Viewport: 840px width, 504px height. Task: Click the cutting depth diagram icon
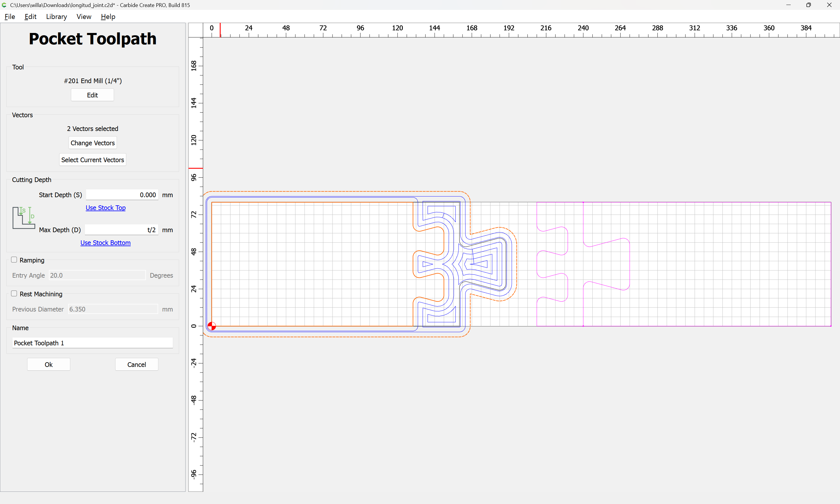click(x=24, y=218)
